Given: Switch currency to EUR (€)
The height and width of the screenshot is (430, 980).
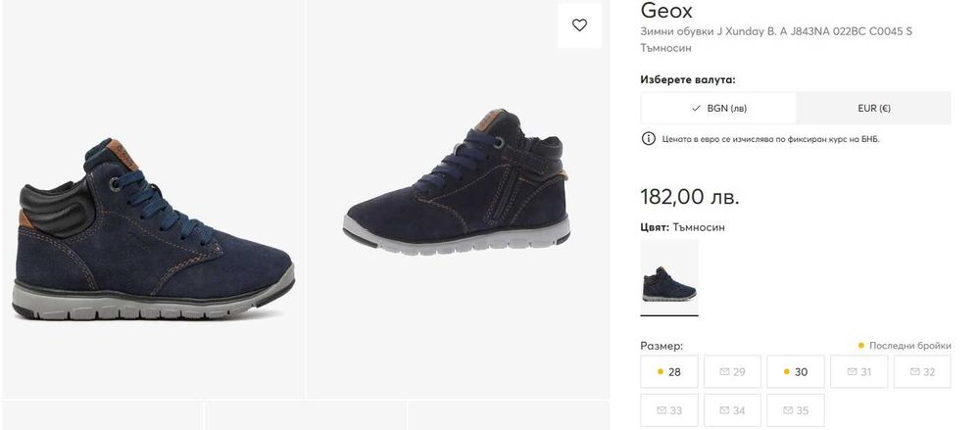Looking at the screenshot, I should tap(873, 109).
